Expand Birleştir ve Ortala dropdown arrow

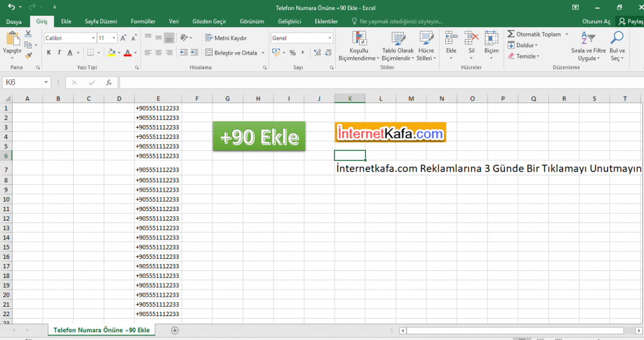point(263,53)
